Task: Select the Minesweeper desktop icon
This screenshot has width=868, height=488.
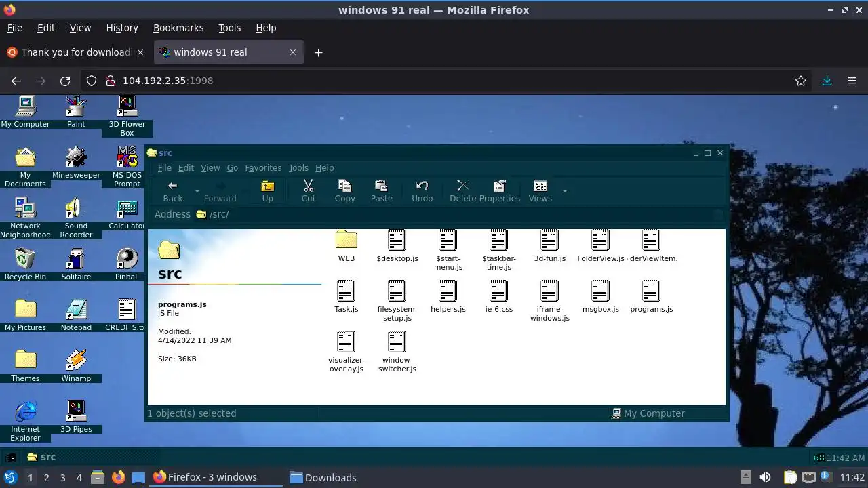Action: (x=76, y=163)
